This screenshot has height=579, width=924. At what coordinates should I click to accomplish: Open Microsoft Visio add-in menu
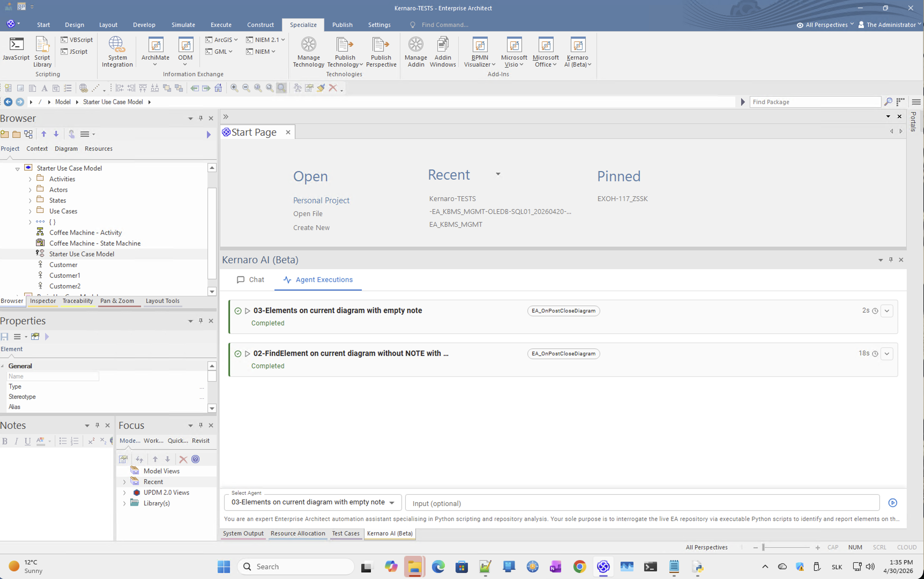tap(514, 52)
